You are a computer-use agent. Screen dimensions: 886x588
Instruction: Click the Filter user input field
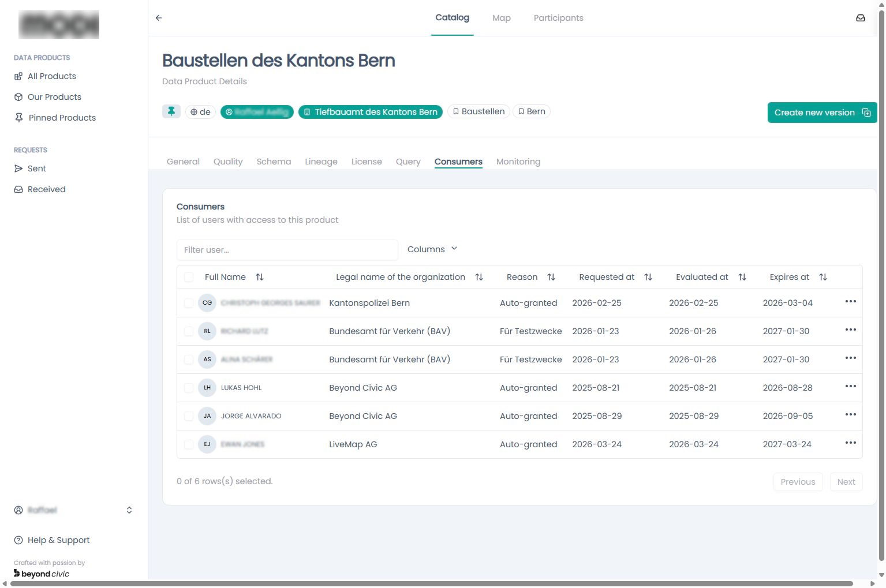coord(287,250)
